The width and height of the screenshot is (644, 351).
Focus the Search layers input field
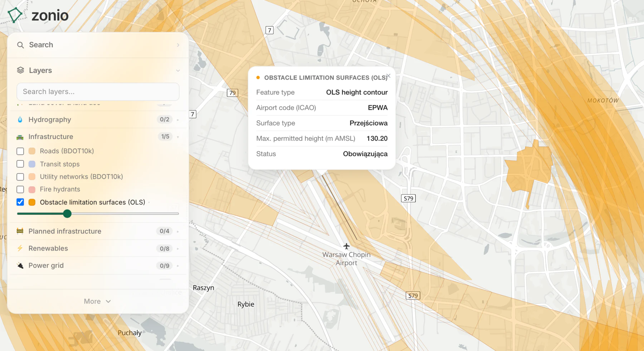point(98,92)
